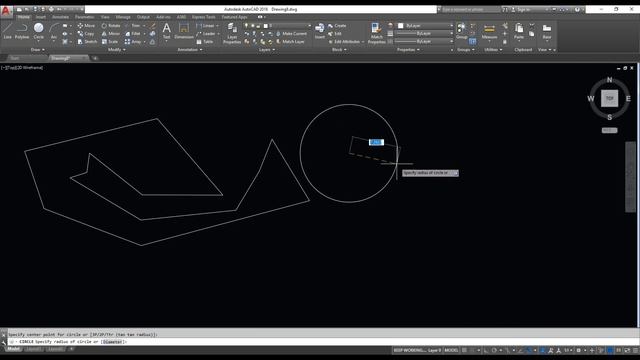Screen dimensions: 640x360
Task: Select the Scale tool
Action: click(110, 42)
